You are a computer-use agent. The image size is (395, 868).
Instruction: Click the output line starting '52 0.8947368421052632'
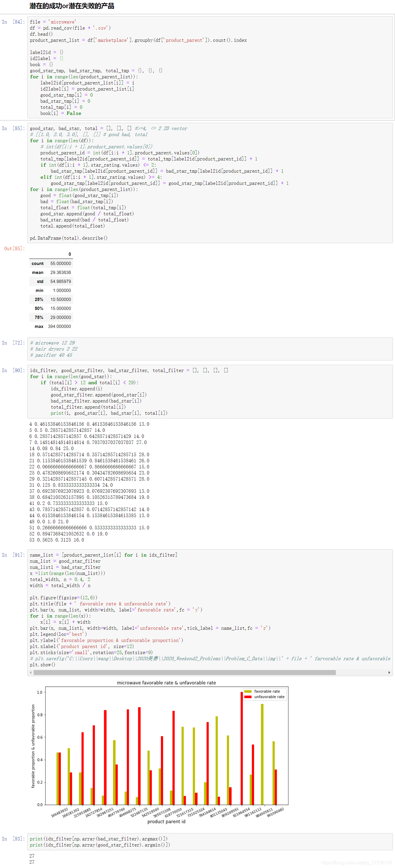68,534
